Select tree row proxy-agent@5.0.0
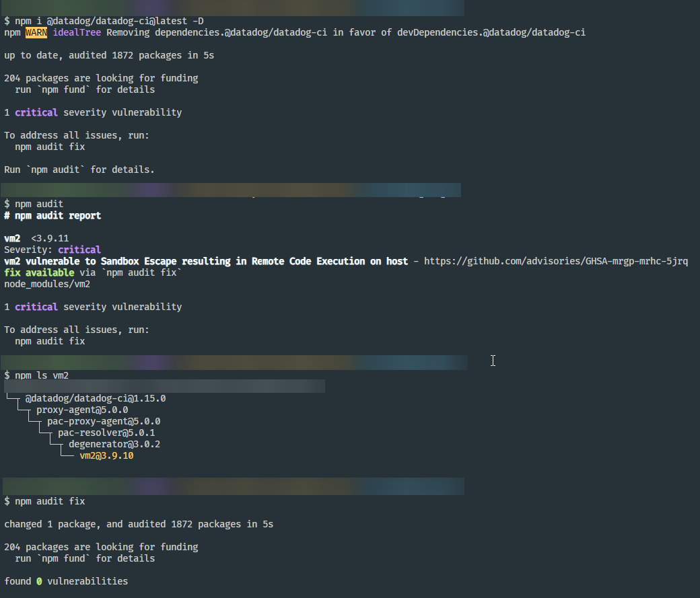Screen dimensions: 700x598 82,410
